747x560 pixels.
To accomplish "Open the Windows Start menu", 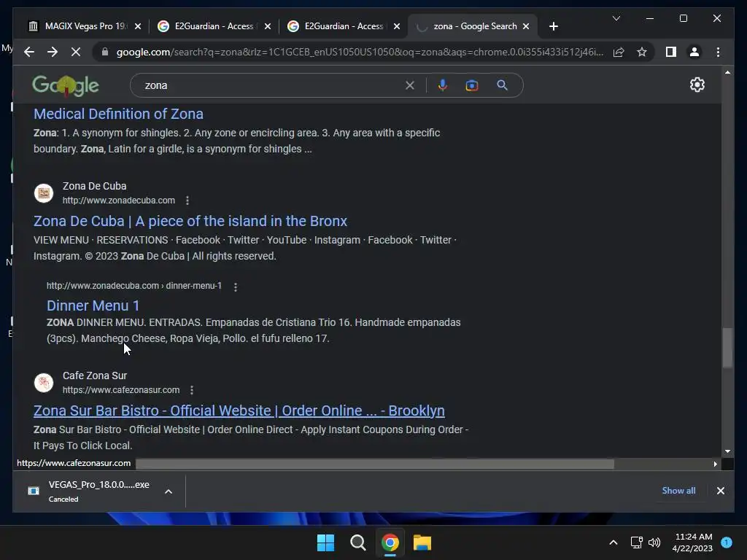I will click(326, 542).
